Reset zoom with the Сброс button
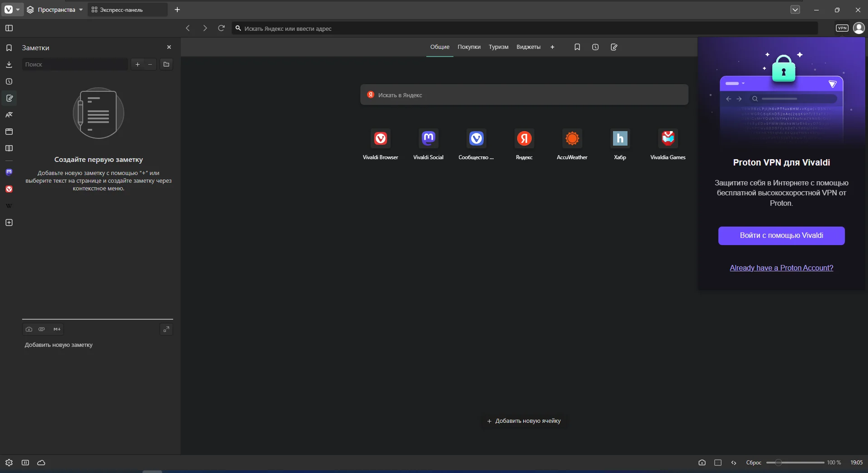Image resolution: width=868 pixels, height=473 pixels. (x=754, y=463)
